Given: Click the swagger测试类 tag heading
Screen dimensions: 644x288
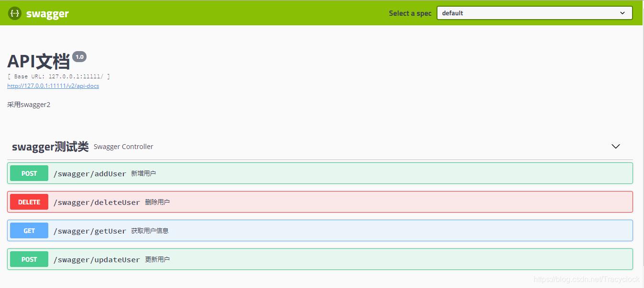Looking at the screenshot, I should click(x=50, y=147).
